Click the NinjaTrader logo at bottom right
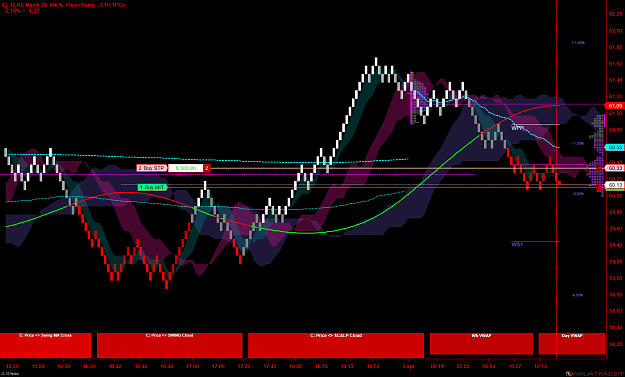 point(594,374)
